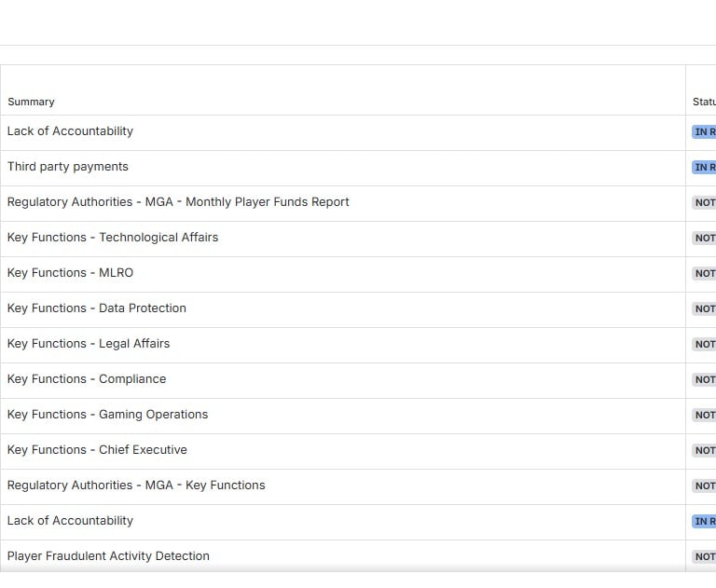Open Player Fraudulent Activity Detection issue

pyautogui.click(x=108, y=556)
